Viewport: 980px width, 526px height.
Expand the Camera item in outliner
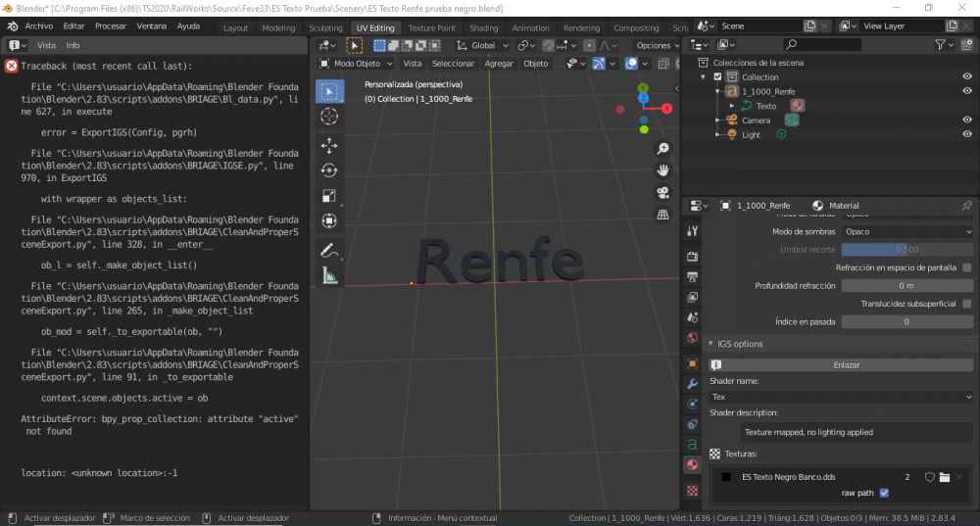717,120
